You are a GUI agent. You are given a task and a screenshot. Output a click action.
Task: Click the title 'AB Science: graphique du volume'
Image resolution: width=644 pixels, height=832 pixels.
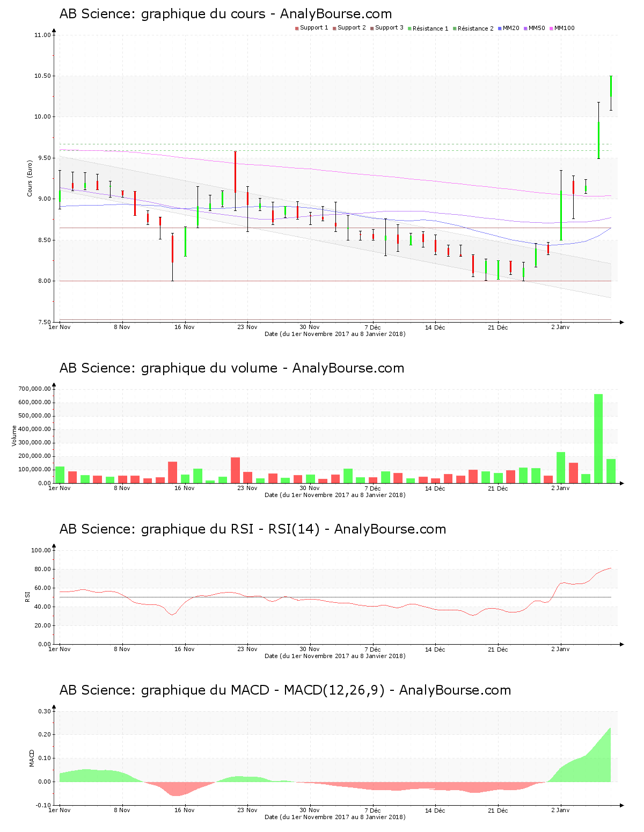tap(169, 368)
